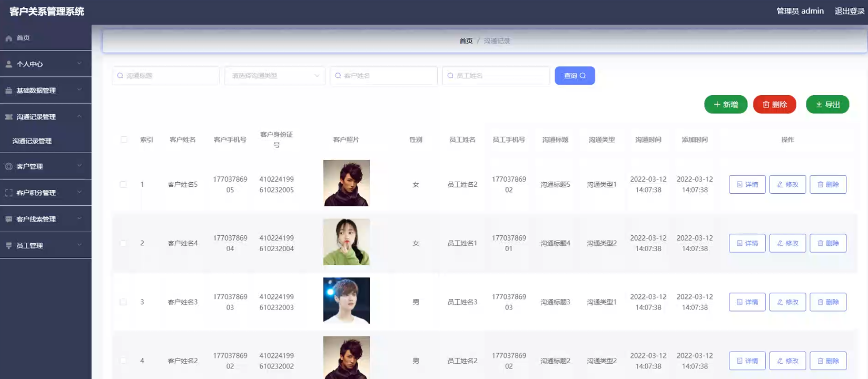Click the blue 查询 search button
Screen dimensions: 868x379
coord(575,76)
